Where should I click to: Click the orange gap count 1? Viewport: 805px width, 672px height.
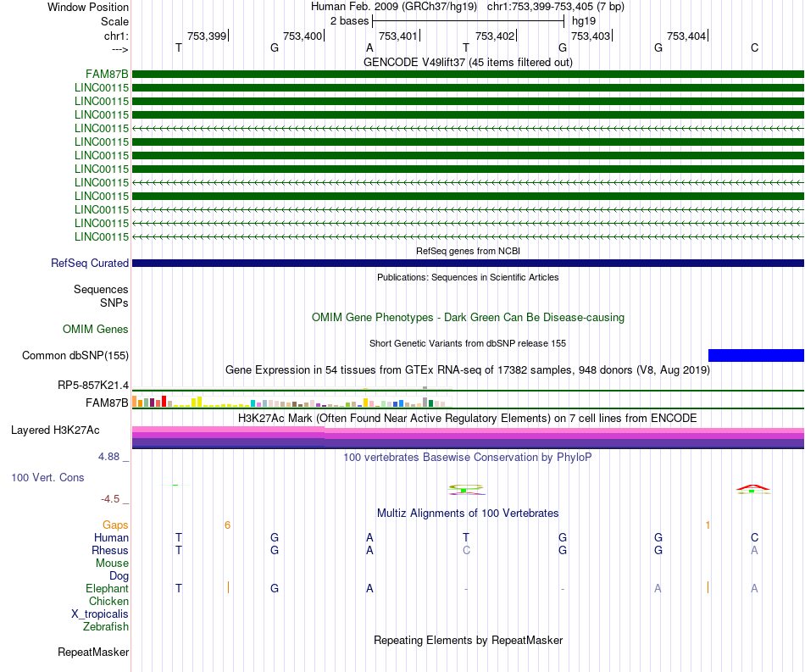(x=708, y=525)
